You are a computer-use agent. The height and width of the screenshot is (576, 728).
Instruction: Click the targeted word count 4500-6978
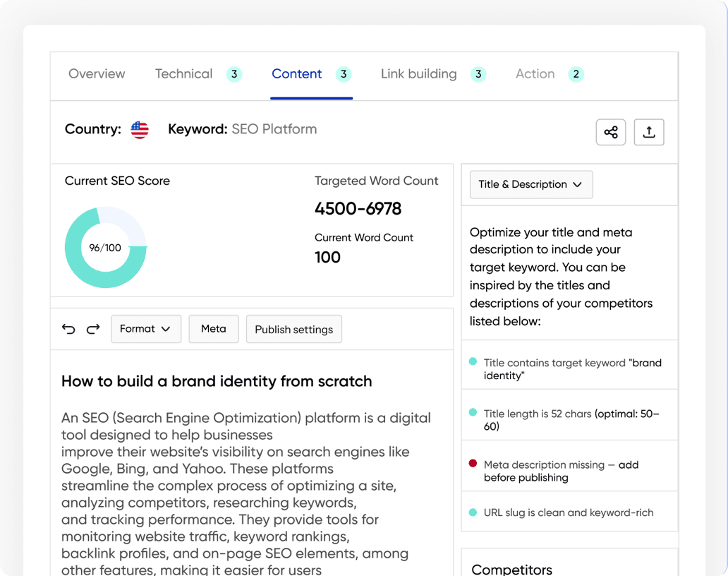pos(358,208)
